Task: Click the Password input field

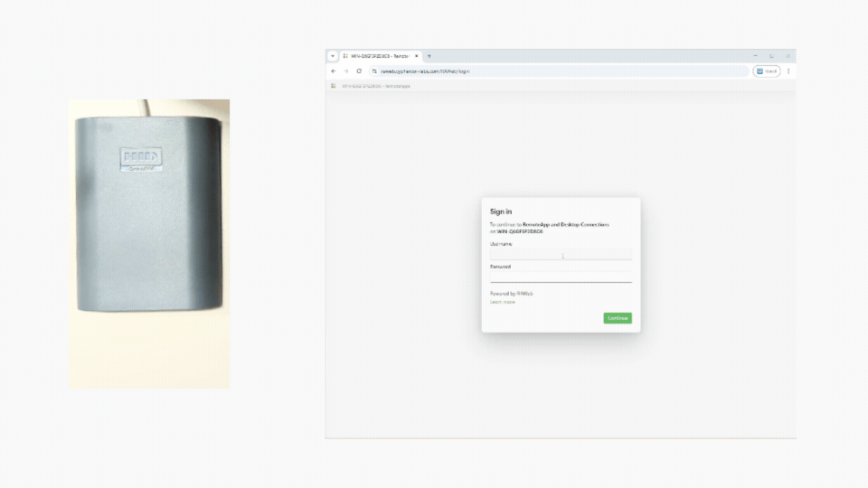Action: pyautogui.click(x=561, y=277)
